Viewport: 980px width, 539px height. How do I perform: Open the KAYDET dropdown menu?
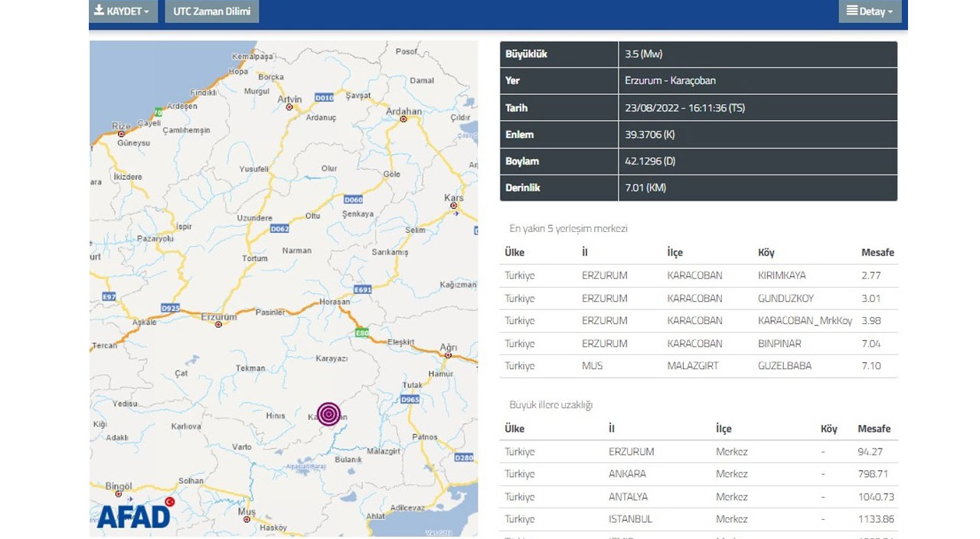[125, 11]
